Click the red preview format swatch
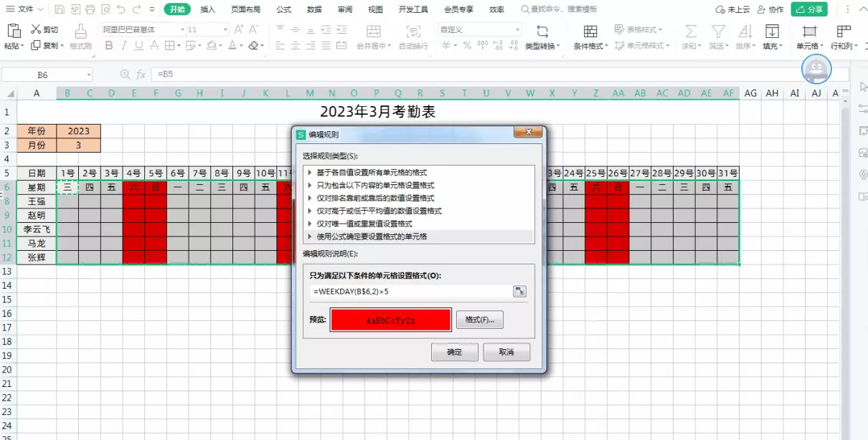This screenshot has width=868, height=440. point(390,320)
